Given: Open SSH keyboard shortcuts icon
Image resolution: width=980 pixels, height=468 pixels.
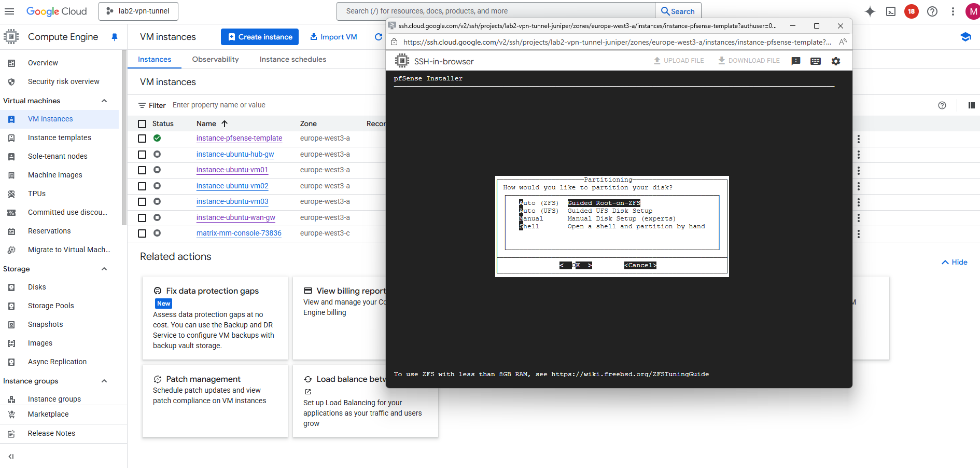Looking at the screenshot, I should pyautogui.click(x=816, y=61).
